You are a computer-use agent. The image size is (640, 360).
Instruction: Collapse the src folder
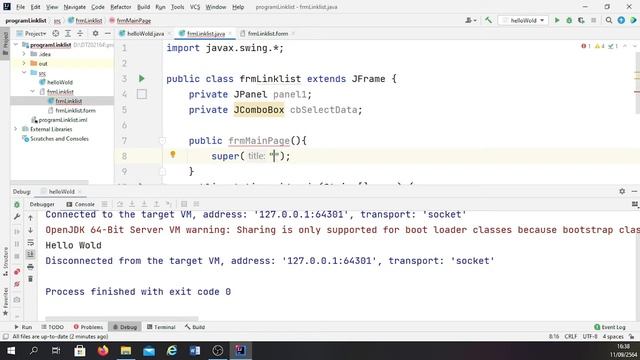24,73
